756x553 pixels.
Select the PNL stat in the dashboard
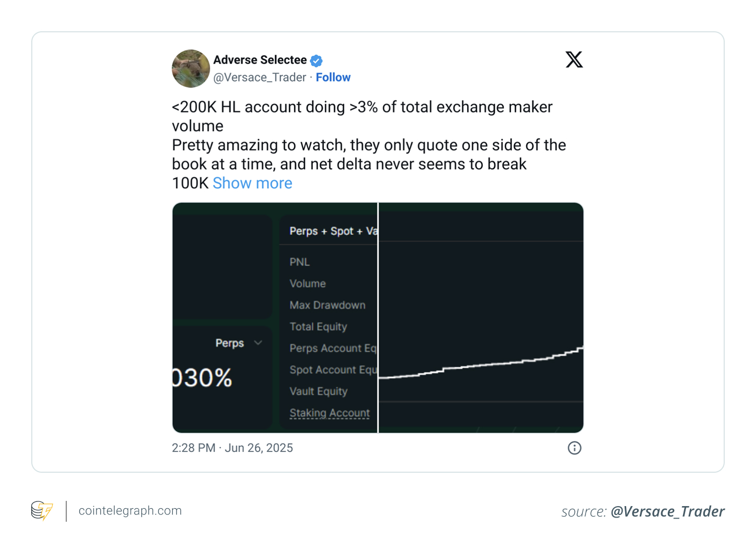click(x=299, y=262)
